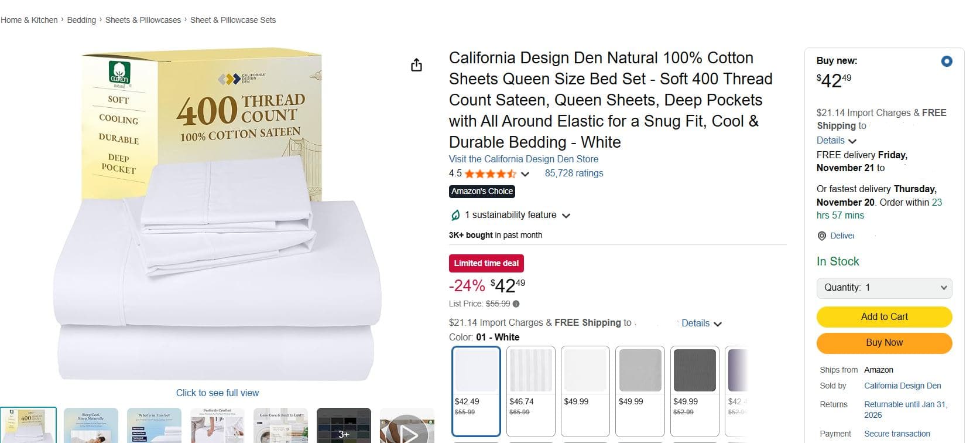This screenshot has height=443, width=980.
Task: Expand Details under Buy new shipping
Action: click(837, 141)
